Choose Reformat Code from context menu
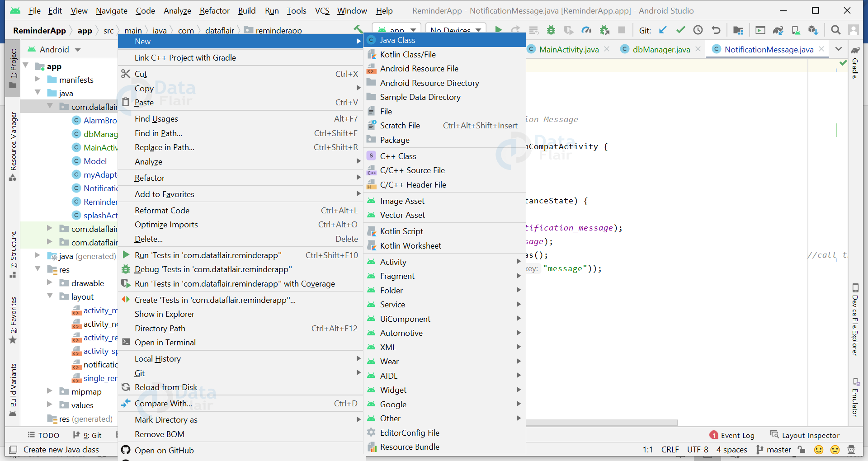Viewport: 868px width, 461px height. click(x=241, y=210)
